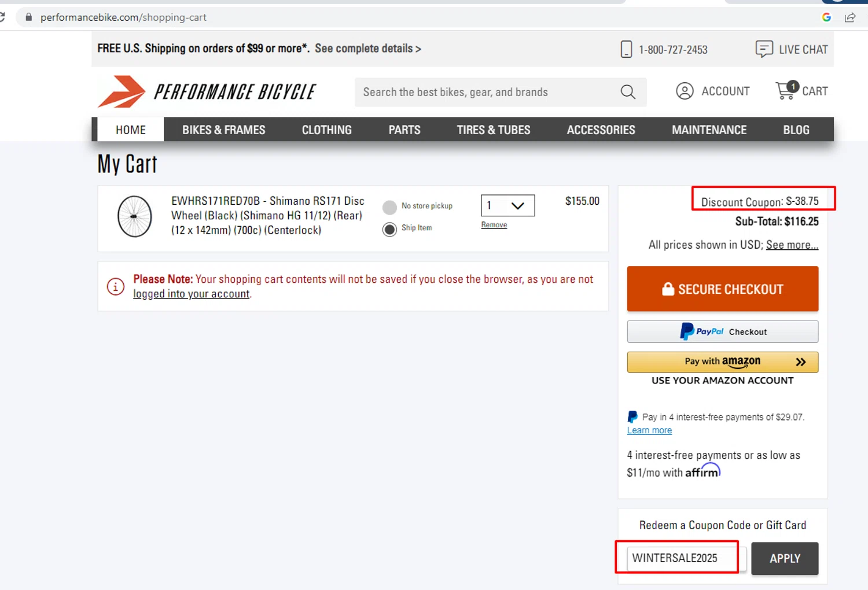Image resolution: width=868 pixels, height=590 pixels.
Task: Click the Shimano wheel product thumbnail
Action: [134, 216]
